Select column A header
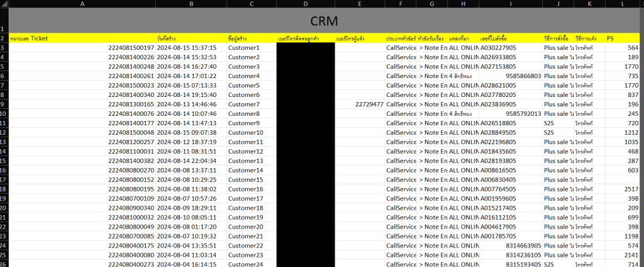The width and height of the screenshot is (644, 267). (x=82, y=4)
